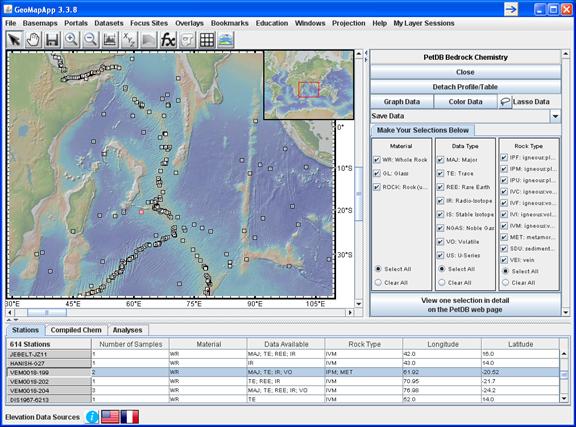The height and width of the screenshot is (427, 576).
Task: Open the profile graph tool
Action: coord(110,40)
